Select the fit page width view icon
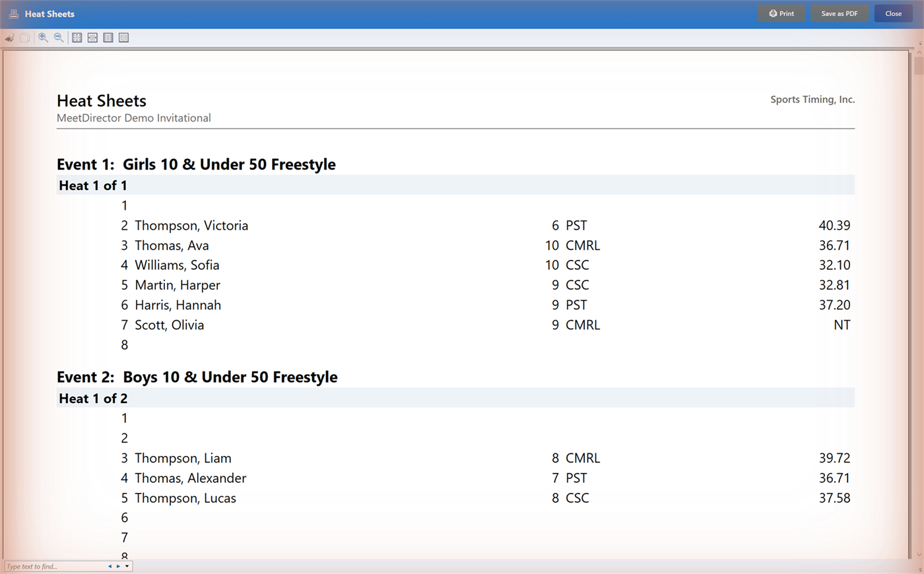This screenshot has height=574, width=924. coord(92,38)
